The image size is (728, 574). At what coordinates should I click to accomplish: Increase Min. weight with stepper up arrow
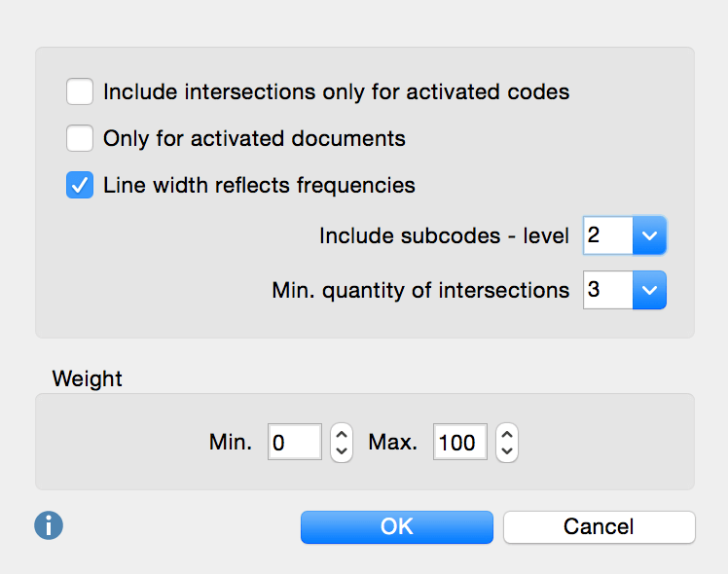(x=341, y=434)
